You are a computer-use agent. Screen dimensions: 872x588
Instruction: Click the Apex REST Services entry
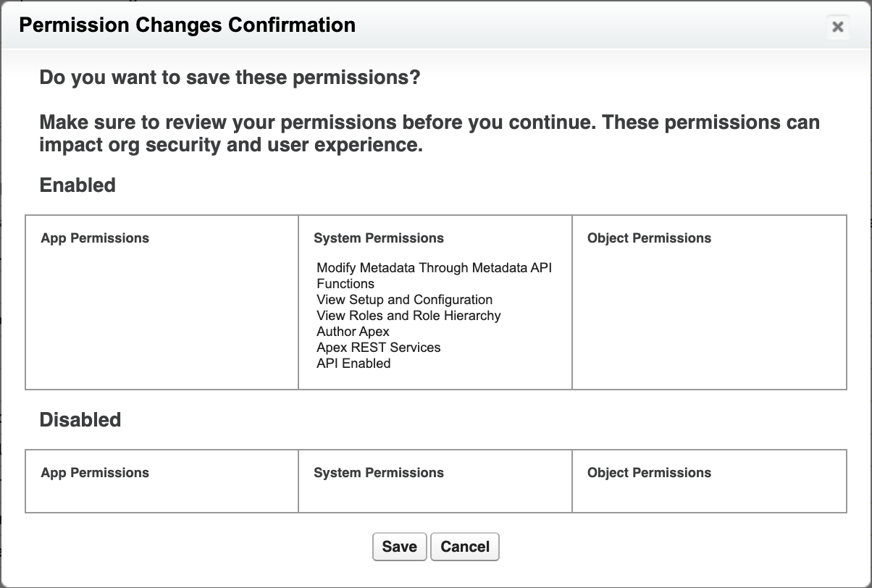coord(378,348)
